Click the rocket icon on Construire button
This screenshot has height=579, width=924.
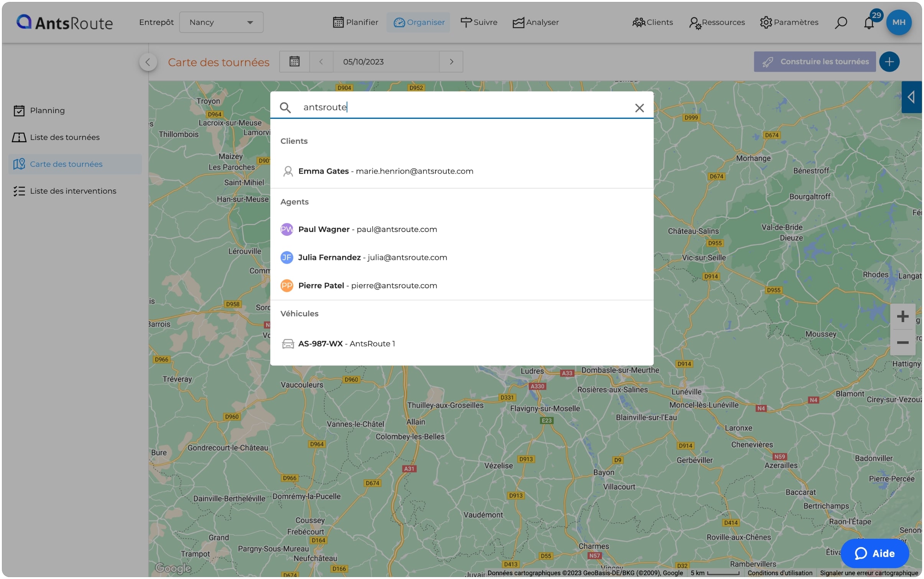(x=768, y=62)
